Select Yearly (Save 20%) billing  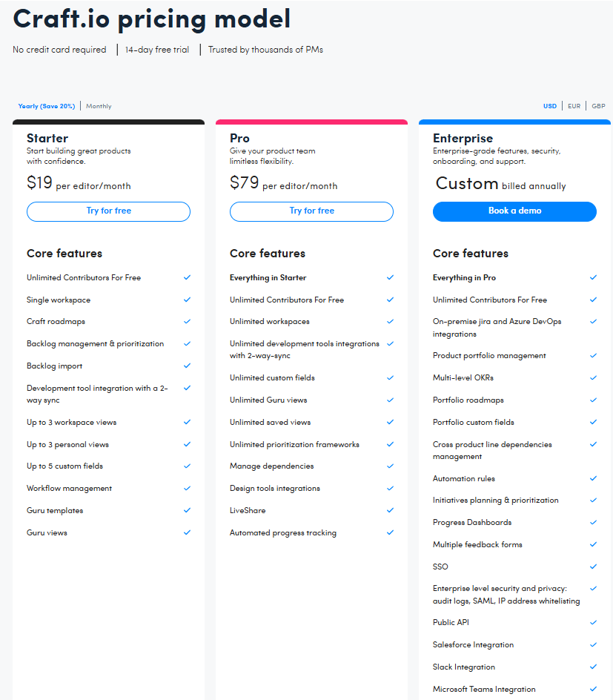point(45,105)
